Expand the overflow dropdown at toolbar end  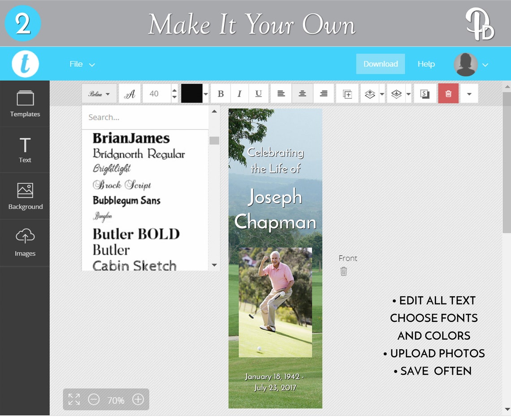(x=468, y=93)
